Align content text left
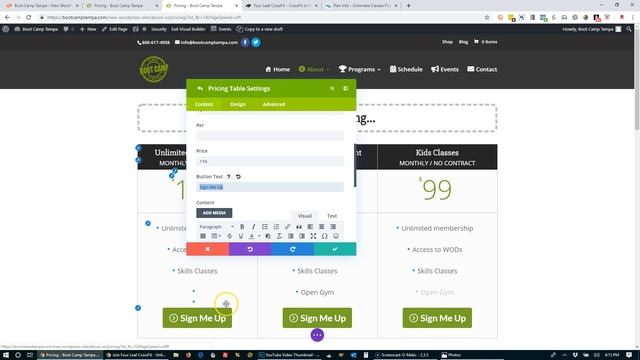 (x=311, y=227)
